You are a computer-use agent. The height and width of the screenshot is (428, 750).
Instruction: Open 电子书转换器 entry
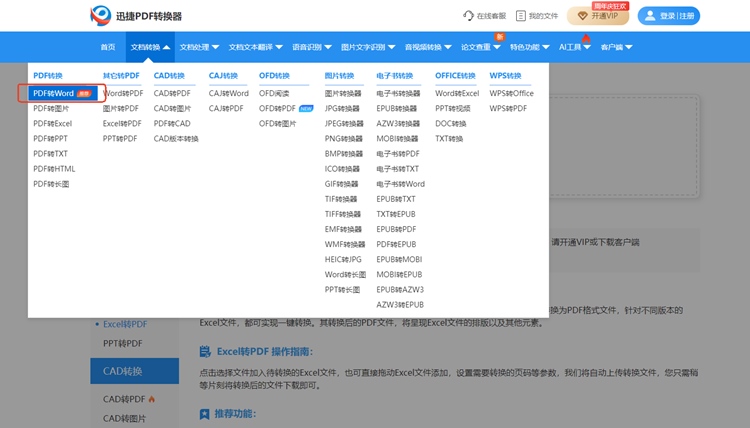(398, 93)
